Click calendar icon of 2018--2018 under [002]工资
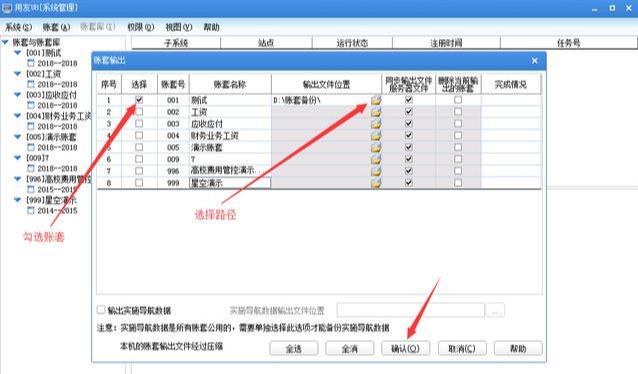This screenshot has height=374, width=638. (x=31, y=84)
